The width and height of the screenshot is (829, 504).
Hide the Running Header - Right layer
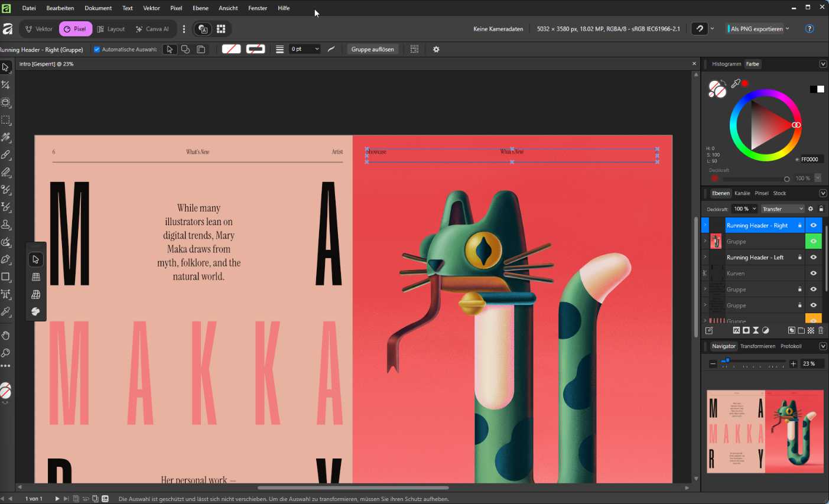(x=814, y=225)
